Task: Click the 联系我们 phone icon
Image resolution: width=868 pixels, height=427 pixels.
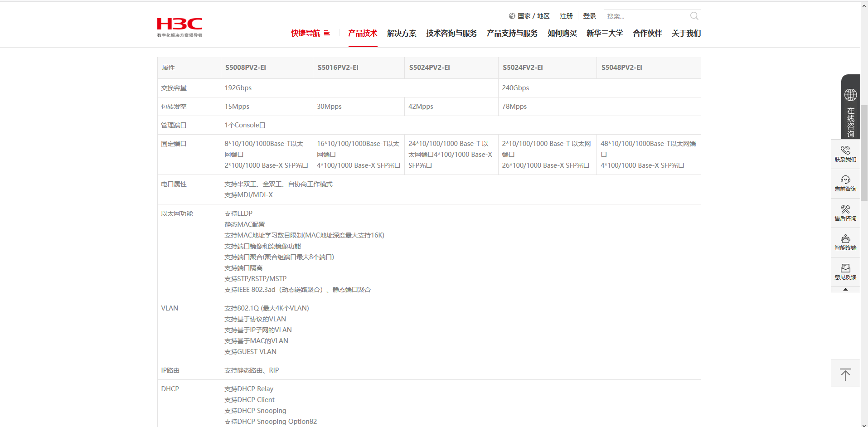Action: click(x=845, y=150)
